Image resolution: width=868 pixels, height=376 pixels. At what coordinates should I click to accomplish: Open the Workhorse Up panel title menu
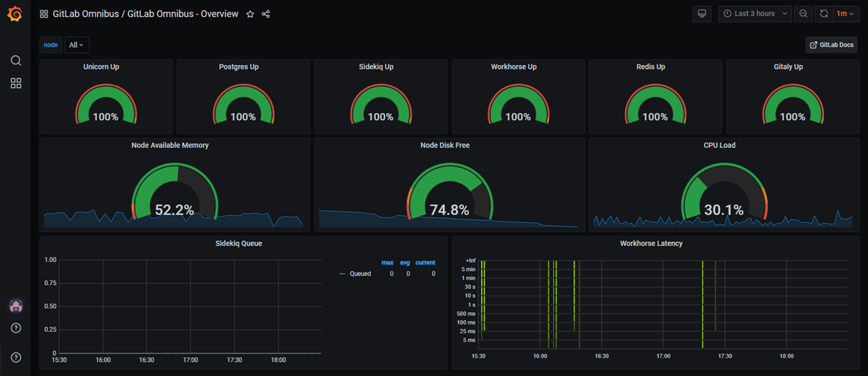click(x=514, y=67)
